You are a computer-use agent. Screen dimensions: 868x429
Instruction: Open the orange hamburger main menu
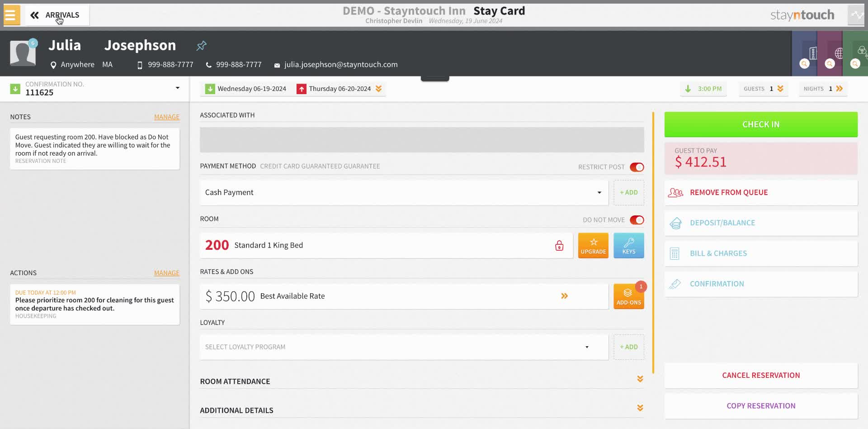11,15
